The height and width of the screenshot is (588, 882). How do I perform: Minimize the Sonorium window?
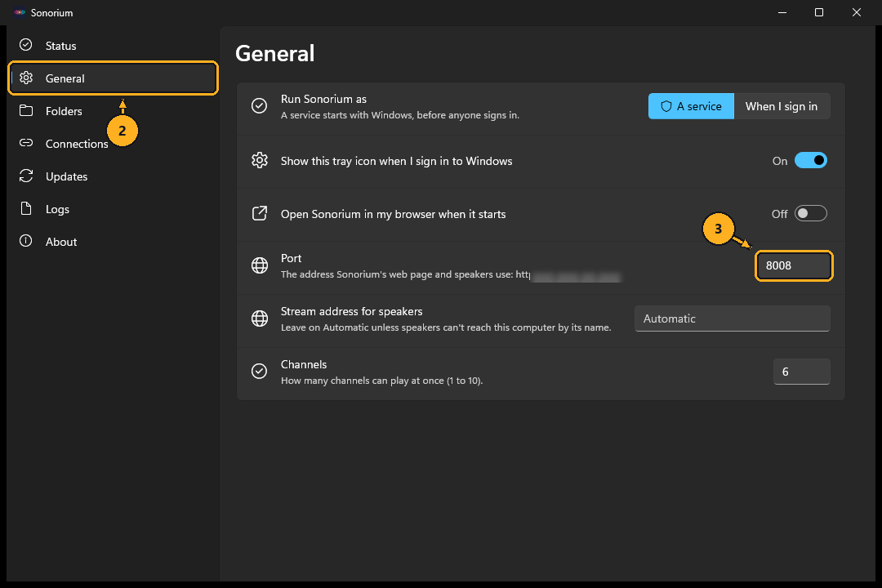click(x=782, y=12)
